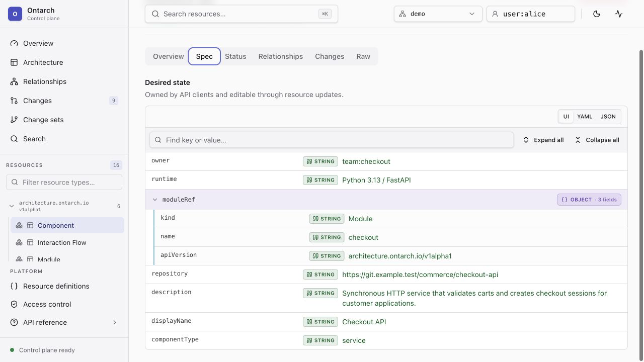Switch to the Status tab
This screenshot has height=362, width=644.
(x=235, y=56)
